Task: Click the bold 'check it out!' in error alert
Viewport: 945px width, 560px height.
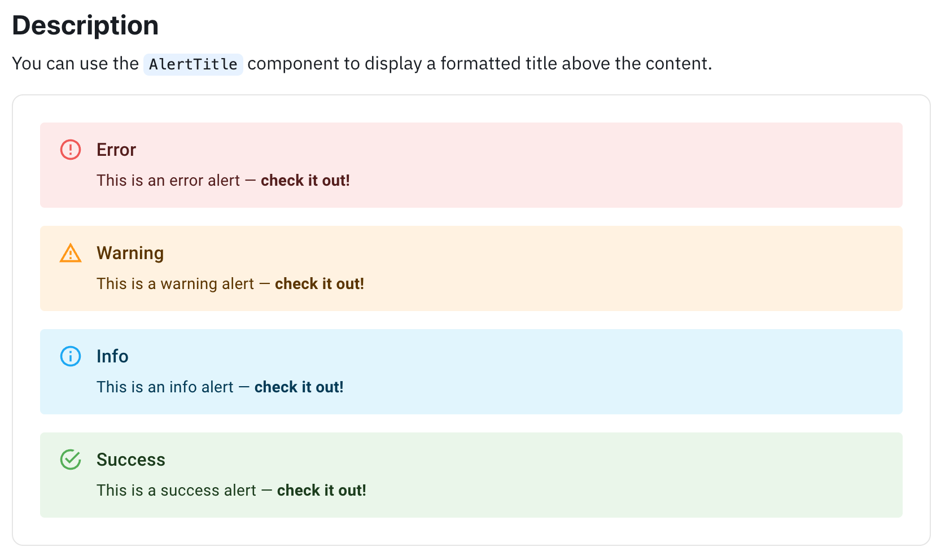Action: tap(305, 180)
